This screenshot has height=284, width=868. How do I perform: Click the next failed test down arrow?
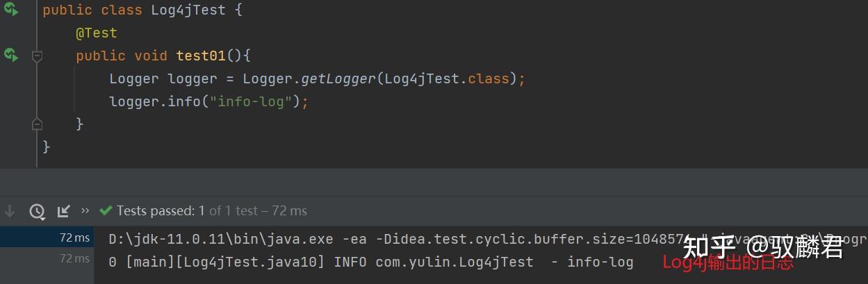tap(10, 210)
